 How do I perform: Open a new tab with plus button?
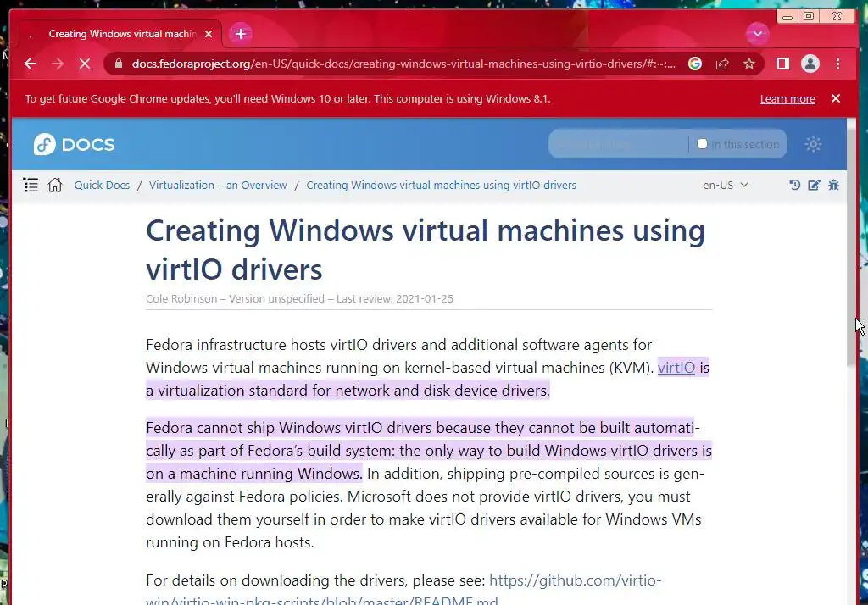click(x=240, y=34)
